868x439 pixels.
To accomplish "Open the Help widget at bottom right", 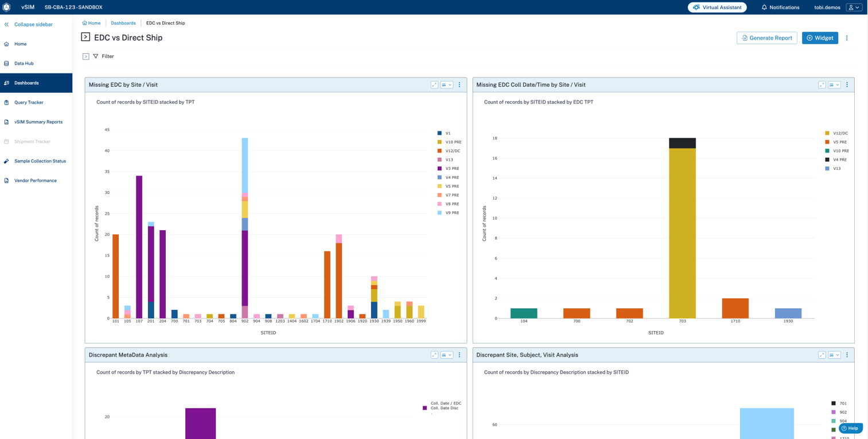I will pos(850,428).
